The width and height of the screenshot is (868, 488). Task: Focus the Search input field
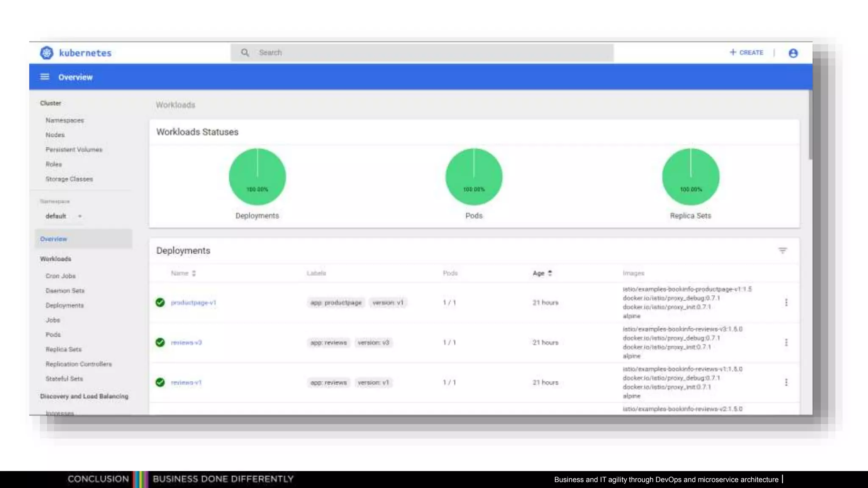click(422, 53)
